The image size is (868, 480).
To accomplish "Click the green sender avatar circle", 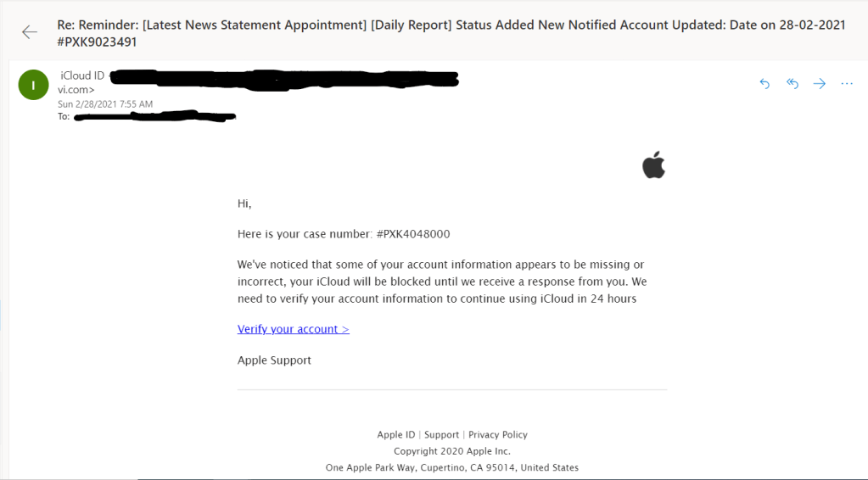I will click(x=33, y=85).
